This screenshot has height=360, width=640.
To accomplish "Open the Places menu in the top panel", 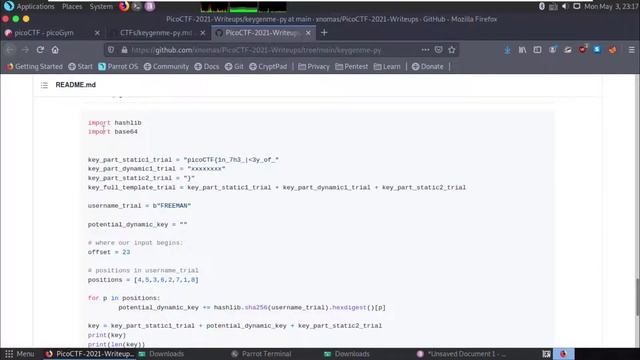I will (x=72, y=7).
